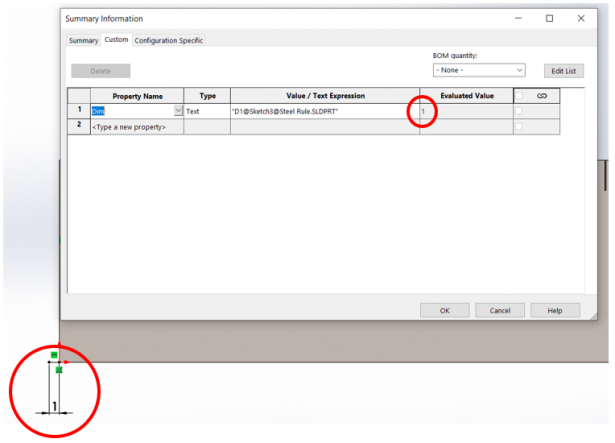Minimize the Summary Information dialog
Screen dimensions: 615x443
(518, 18)
